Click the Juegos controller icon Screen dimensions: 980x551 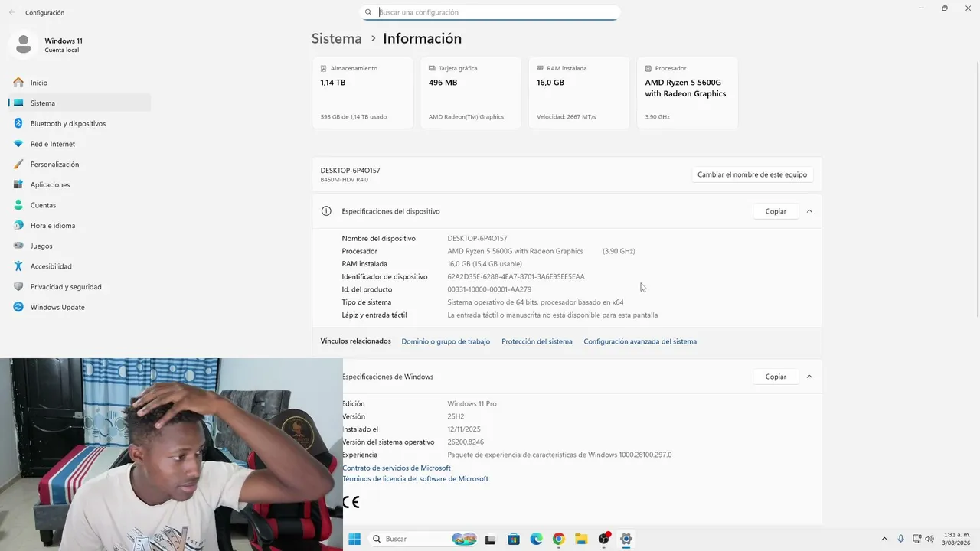(18, 246)
